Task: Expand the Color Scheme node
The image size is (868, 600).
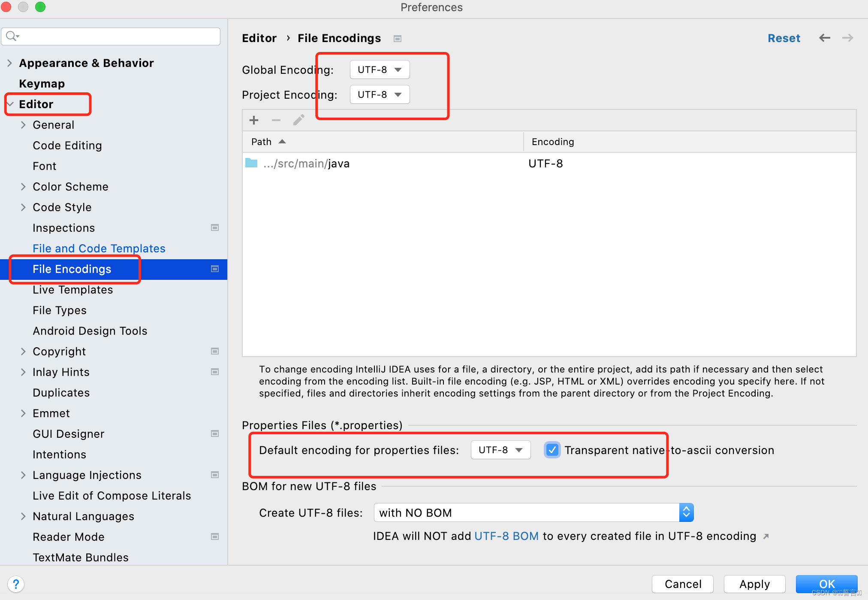Action: click(23, 187)
